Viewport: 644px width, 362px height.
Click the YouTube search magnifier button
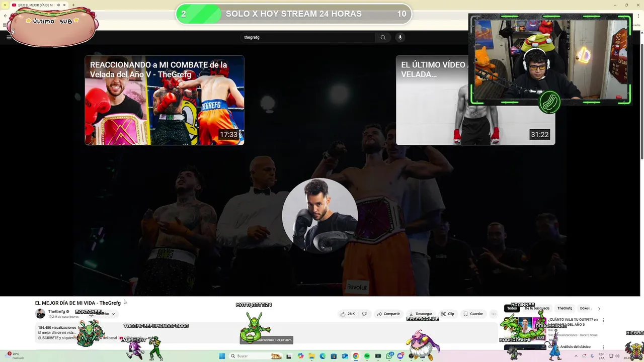(x=383, y=37)
